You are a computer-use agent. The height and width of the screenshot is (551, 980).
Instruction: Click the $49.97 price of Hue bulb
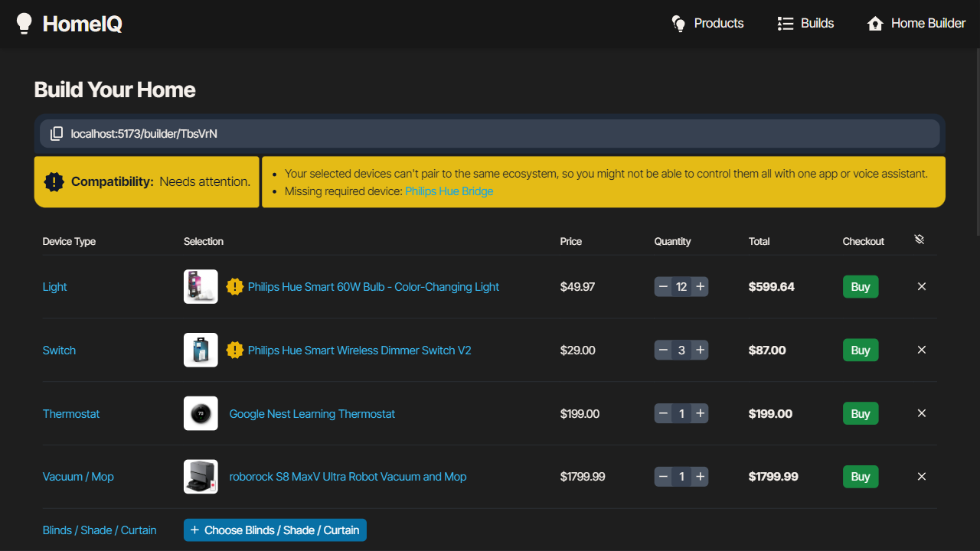(577, 287)
